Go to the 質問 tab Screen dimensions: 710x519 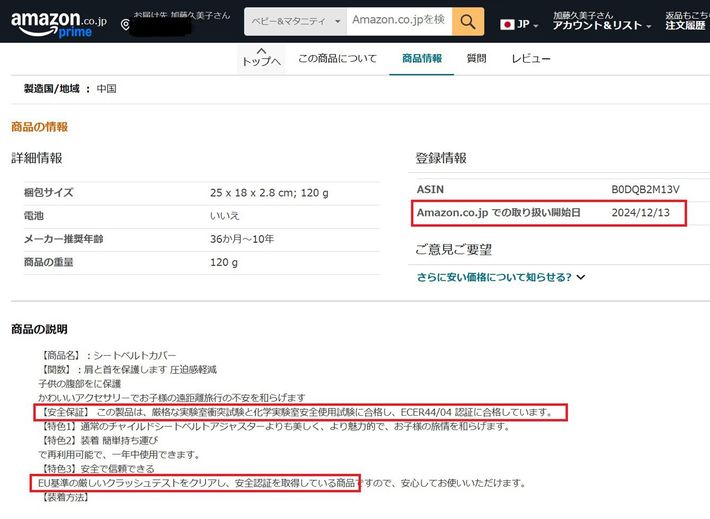(477, 59)
